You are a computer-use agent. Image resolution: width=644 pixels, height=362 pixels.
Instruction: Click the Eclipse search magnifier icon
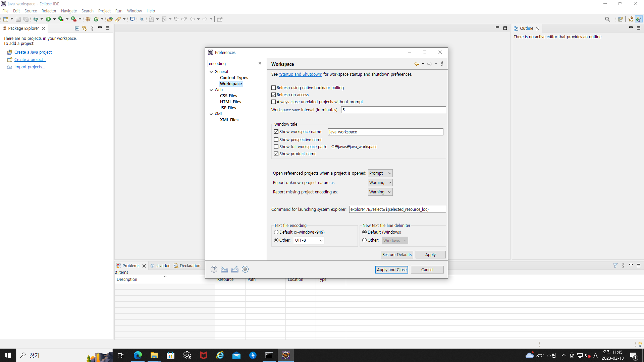point(607,19)
